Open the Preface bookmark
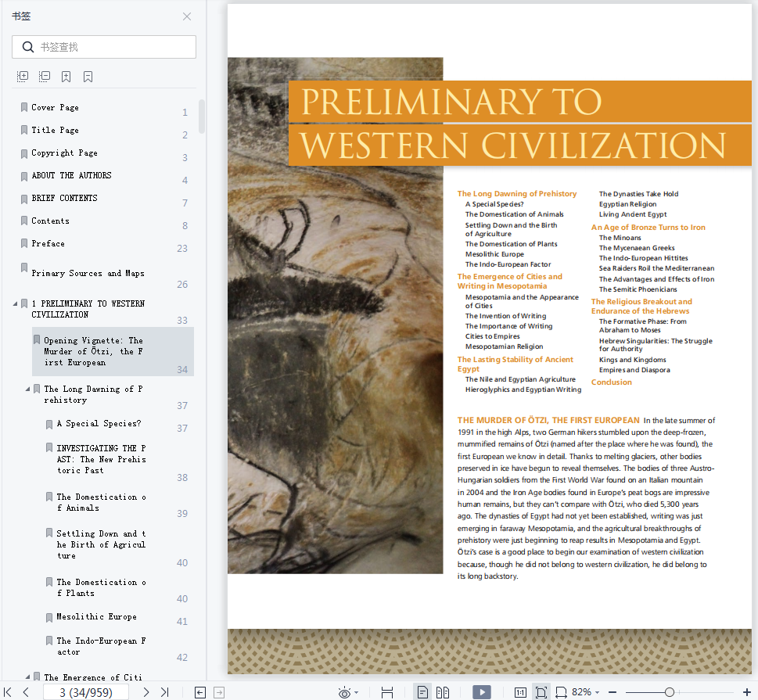Viewport: 758px width, 700px height. click(48, 244)
